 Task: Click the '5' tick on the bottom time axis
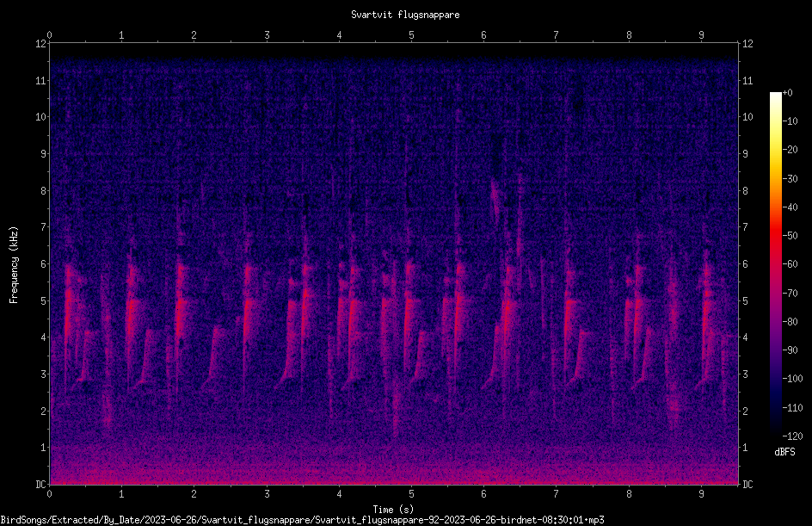click(412, 494)
